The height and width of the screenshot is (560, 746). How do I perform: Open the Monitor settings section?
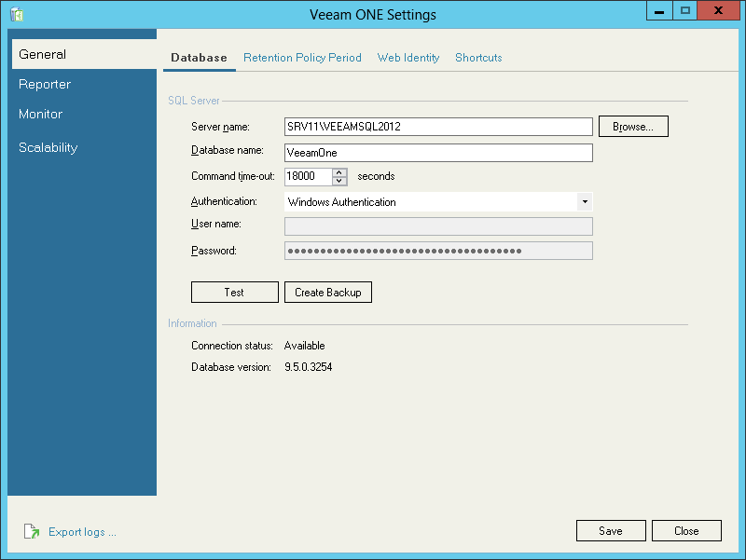[x=40, y=114]
